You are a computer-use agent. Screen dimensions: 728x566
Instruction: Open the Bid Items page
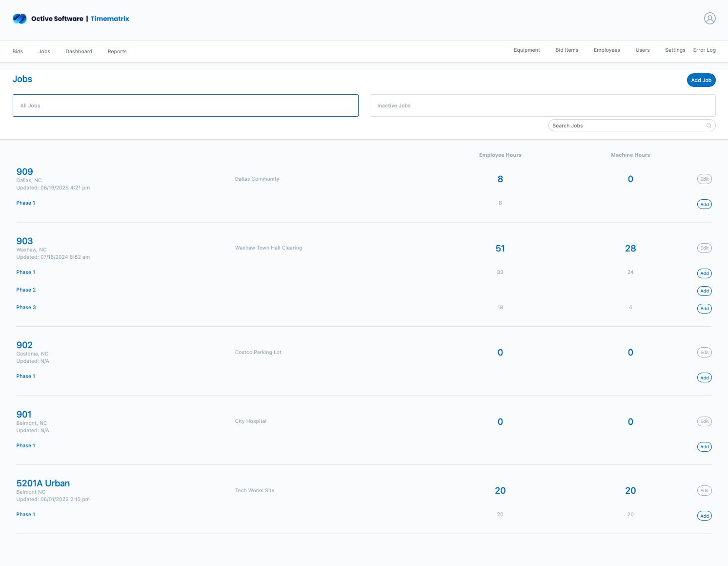[x=566, y=50]
